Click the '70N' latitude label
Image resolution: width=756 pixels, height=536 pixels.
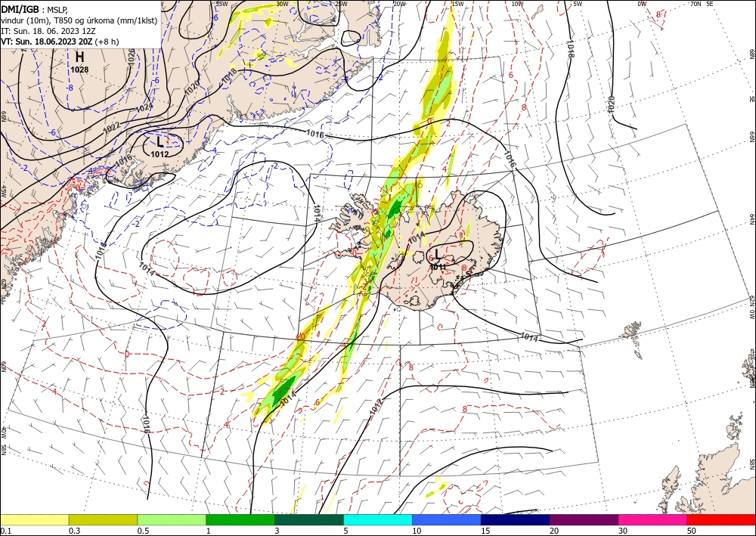coord(696,4)
